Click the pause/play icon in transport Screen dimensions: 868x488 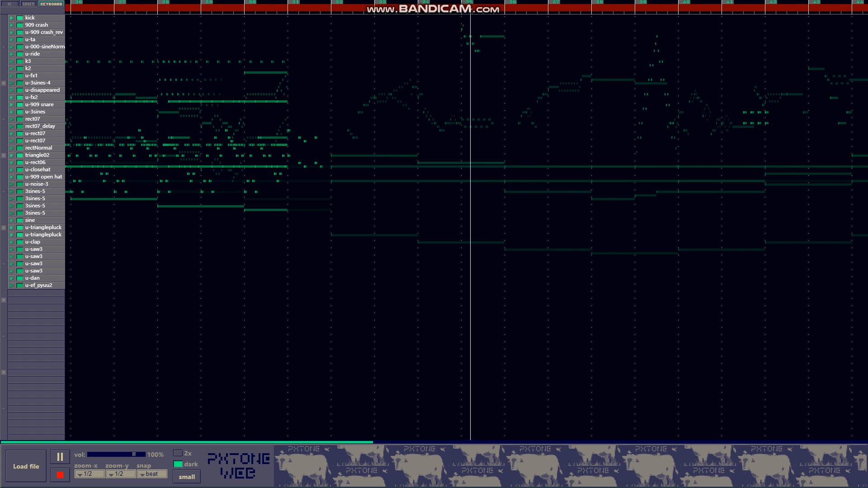59,457
